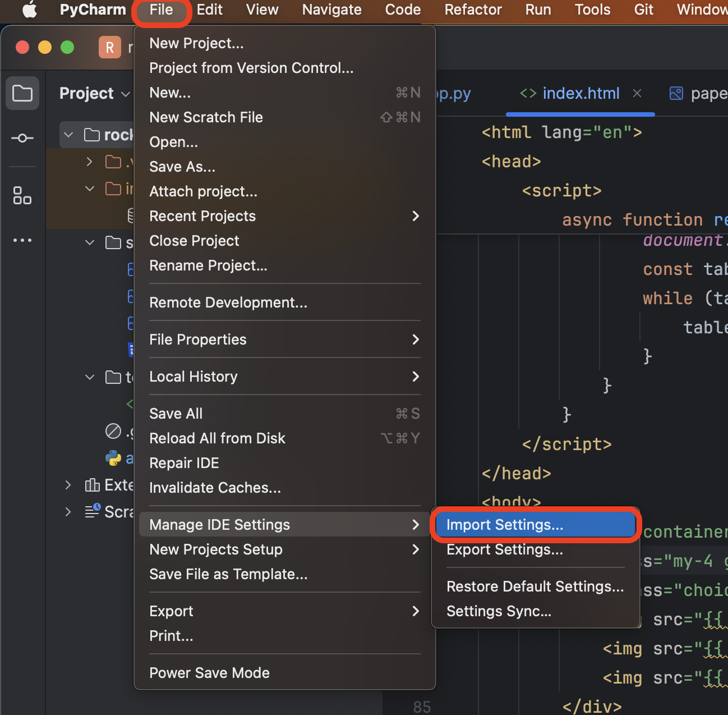Open the Git menu
This screenshot has height=715, width=728.
(x=643, y=10)
